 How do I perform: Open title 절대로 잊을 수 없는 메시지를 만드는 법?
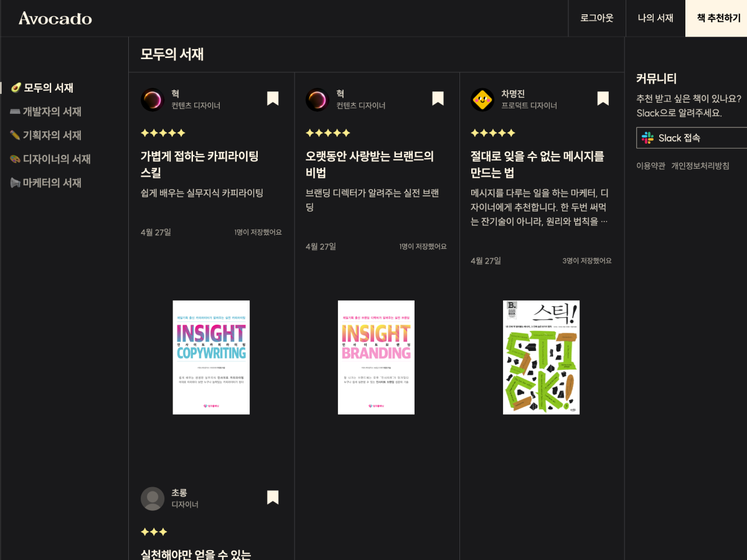(x=537, y=164)
